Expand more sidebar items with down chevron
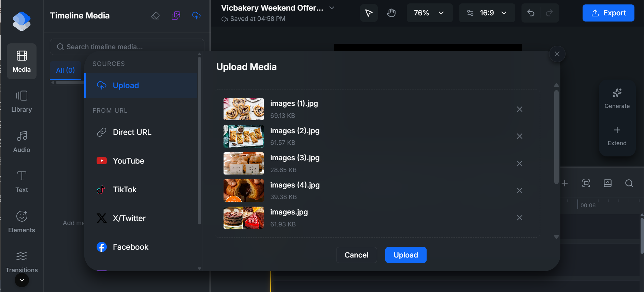 22,280
